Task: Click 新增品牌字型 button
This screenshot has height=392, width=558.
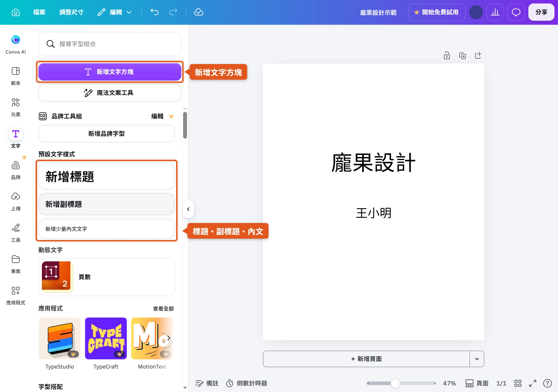Action: point(106,133)
